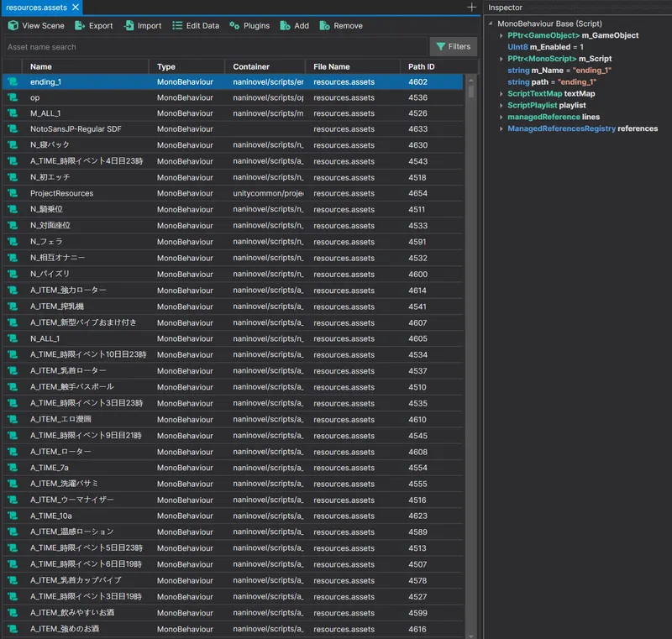Image resolution: width=672 pixels, height=639 pixels.
Task: Click the string m_Name = "ending_1" field
Action: (559, 71)
